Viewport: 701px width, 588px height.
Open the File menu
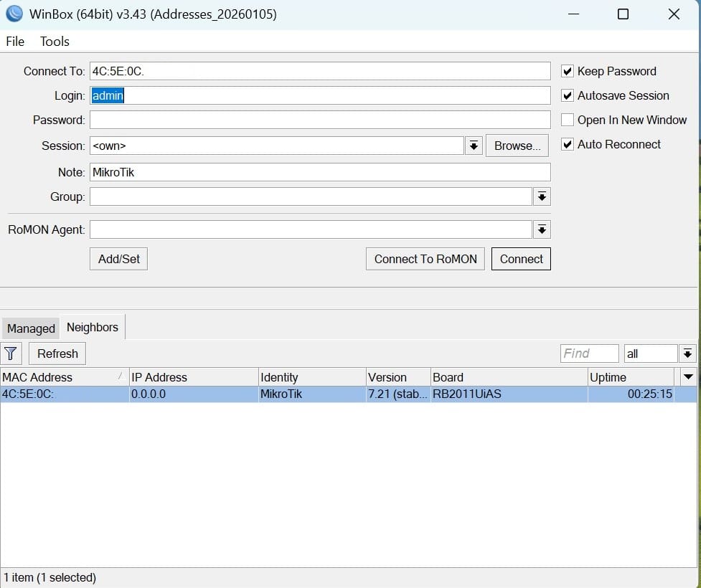pos(15,42)
